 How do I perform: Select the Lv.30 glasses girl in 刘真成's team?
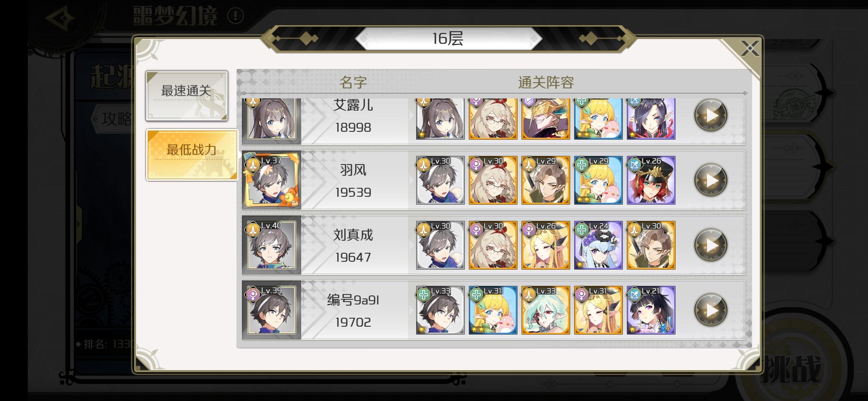[x=493, y=245]
